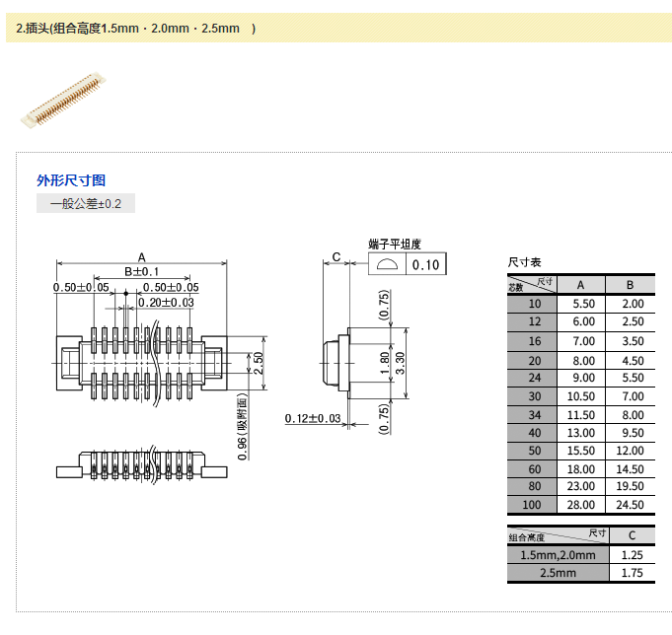Click the 1.75 value for 2.5mm height
Screen dimensions: 672x635
(x=632, y=573)
